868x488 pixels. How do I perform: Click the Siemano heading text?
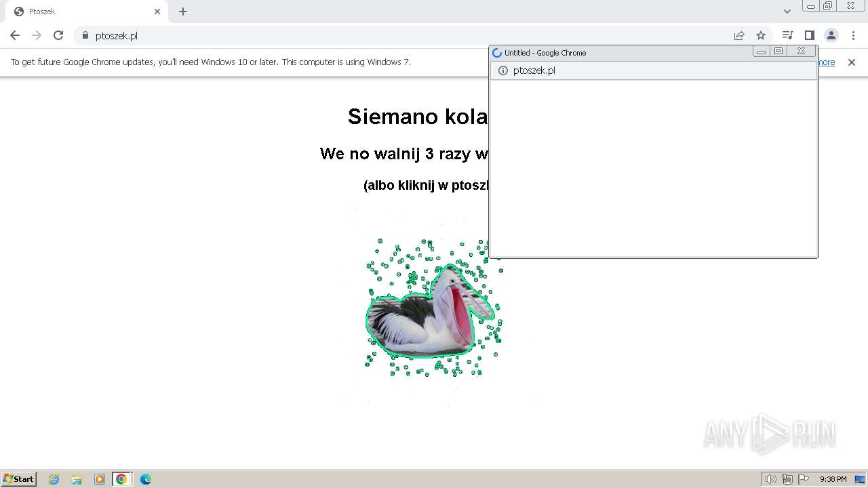418,117
